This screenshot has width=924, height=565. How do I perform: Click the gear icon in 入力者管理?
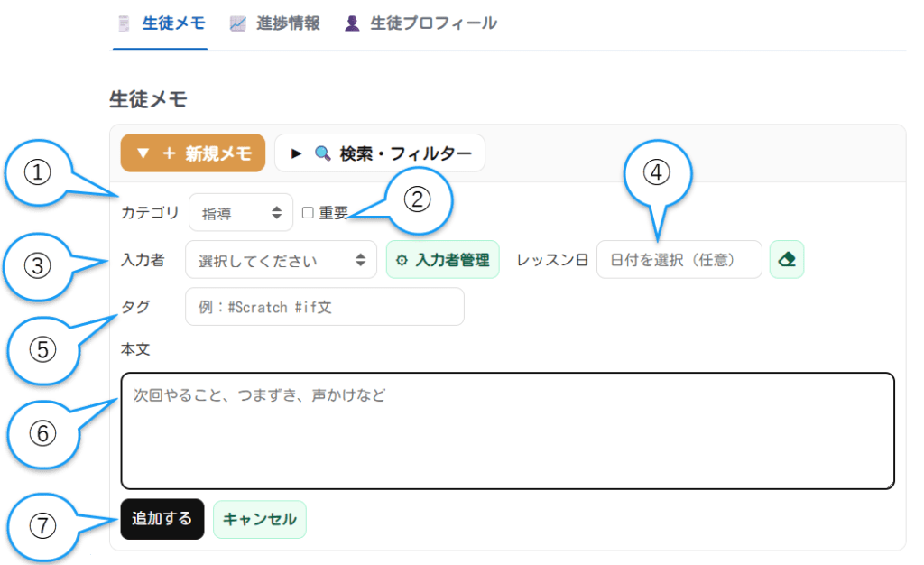coord(402,260)
